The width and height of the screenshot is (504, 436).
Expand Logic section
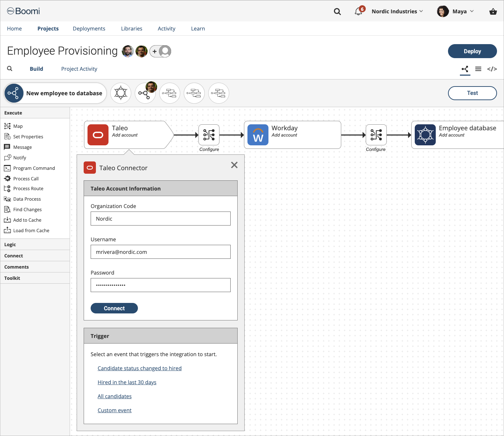35,244
